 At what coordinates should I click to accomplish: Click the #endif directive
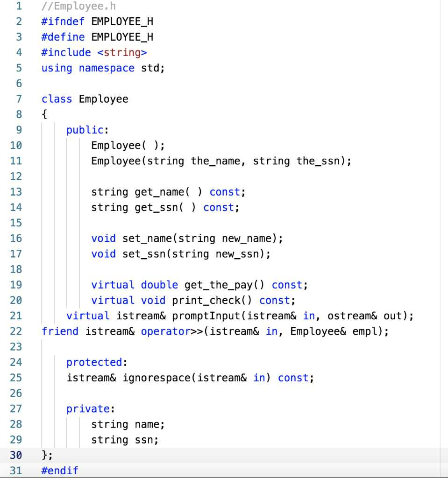pos(60,471)
